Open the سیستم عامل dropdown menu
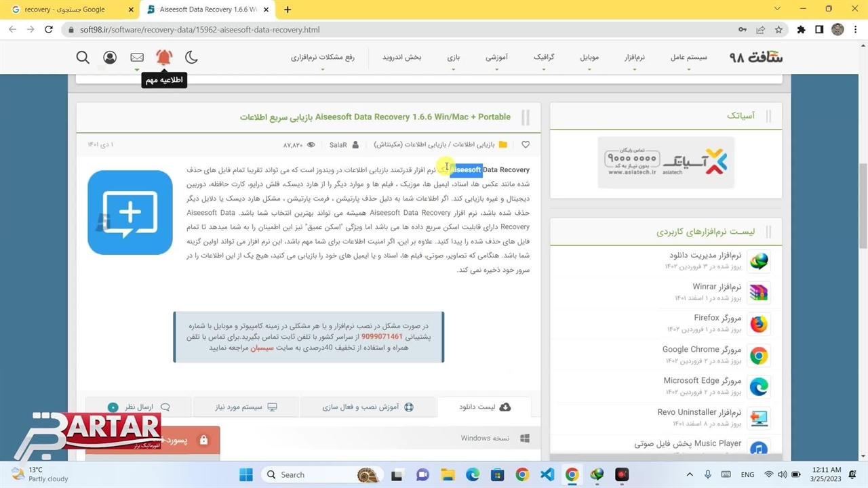This screenshot has width=868, height=488. 688,58
